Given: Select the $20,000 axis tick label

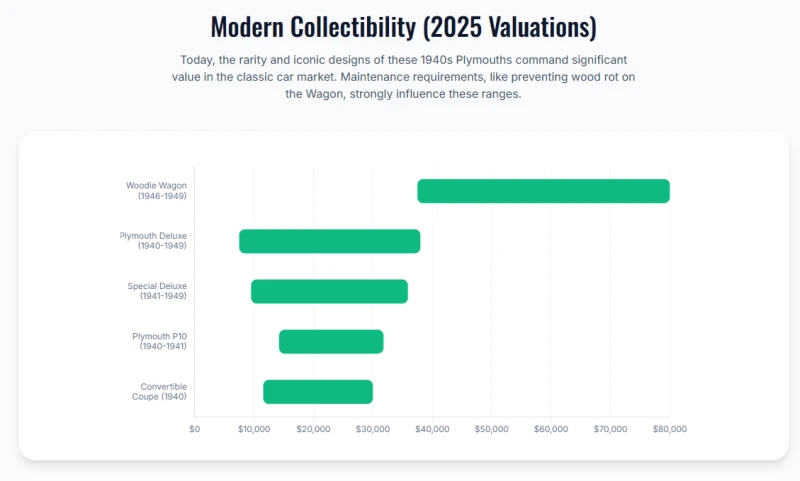Looking at the screenshot, I should 313,429.
